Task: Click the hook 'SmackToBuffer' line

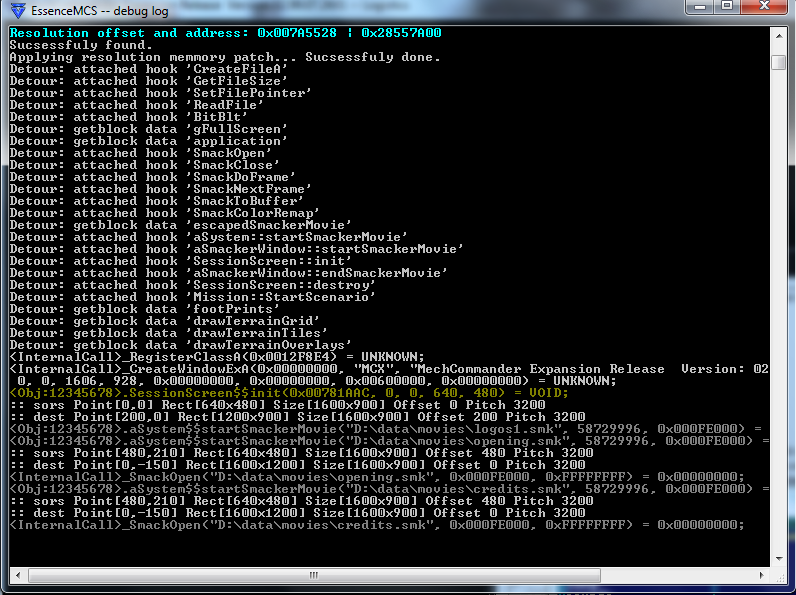Action: (156, 201)
